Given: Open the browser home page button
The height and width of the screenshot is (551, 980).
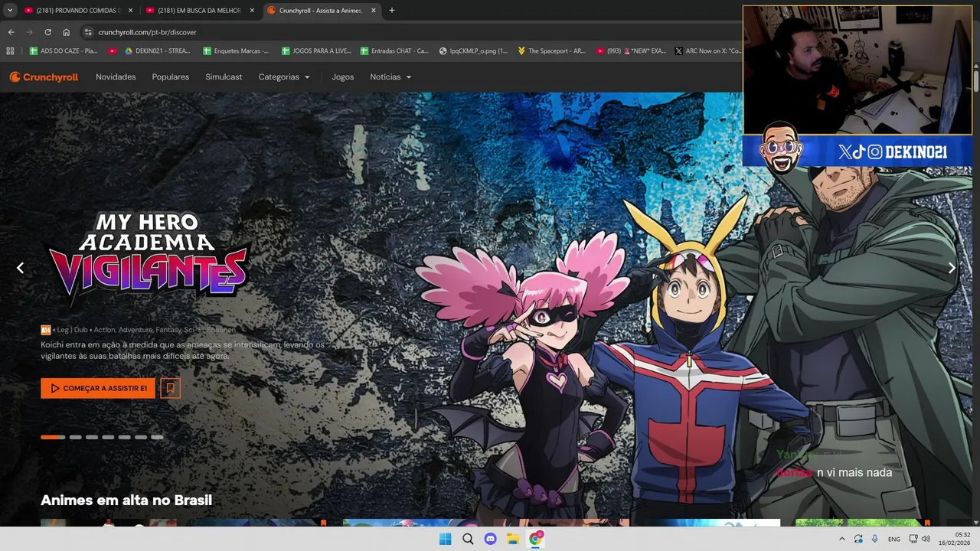Looking at the screenshot, I should point(66,32).
